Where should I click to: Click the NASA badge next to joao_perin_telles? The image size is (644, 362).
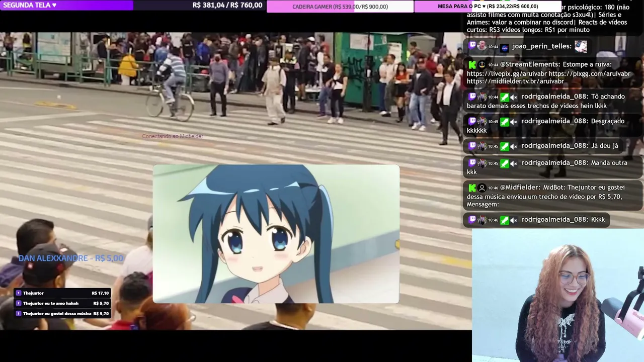[505, 48]
